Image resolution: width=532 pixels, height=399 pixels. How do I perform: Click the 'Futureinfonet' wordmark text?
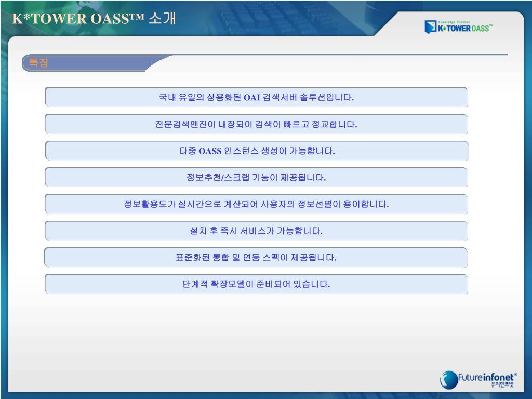point(487,377)
